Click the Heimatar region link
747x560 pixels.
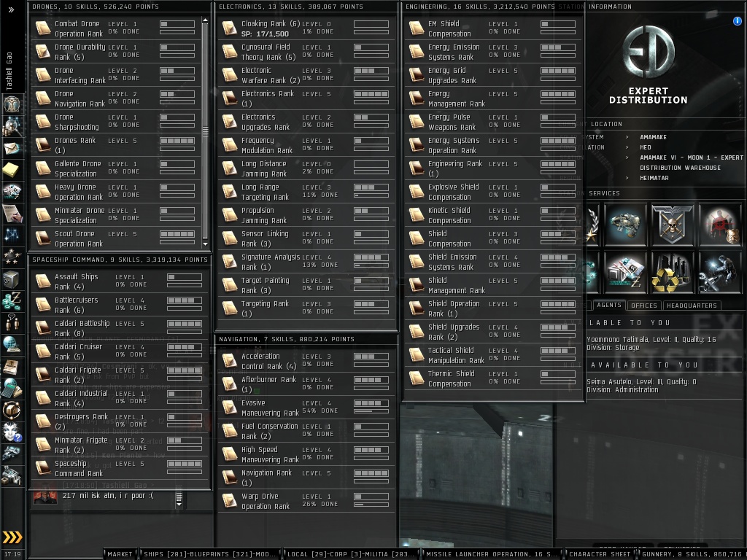tap(654, 178)
